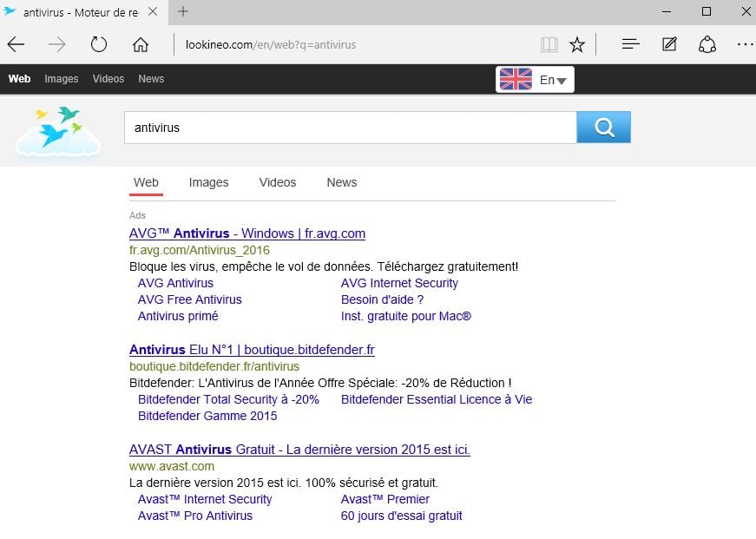Click the Avast 100% sécurisé et gratuit description

284,483
